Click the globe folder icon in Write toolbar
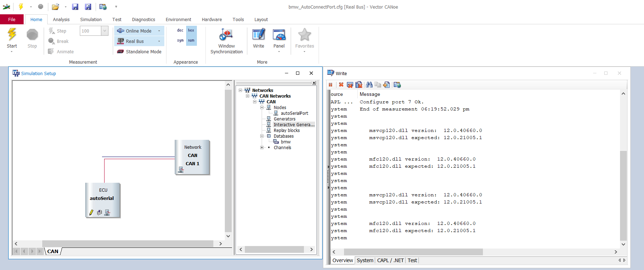Viewport: 644px width, 270px height. [x=397, y=85]
